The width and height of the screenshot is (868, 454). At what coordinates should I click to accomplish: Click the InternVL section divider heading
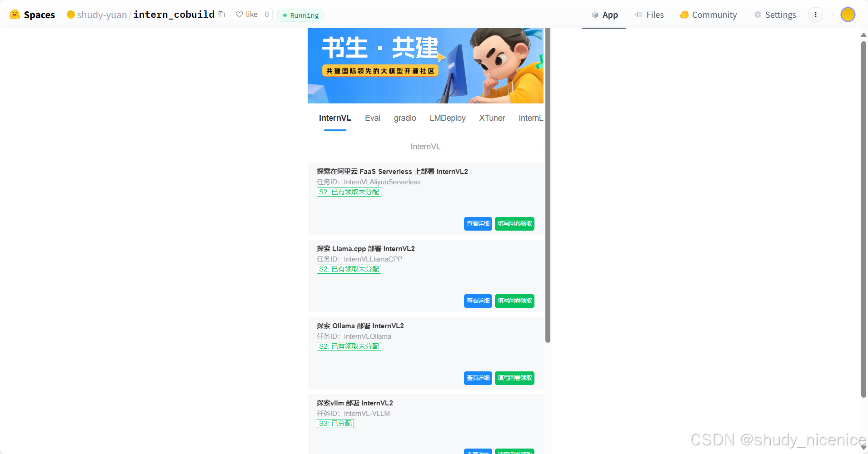[x=425, y=147]
